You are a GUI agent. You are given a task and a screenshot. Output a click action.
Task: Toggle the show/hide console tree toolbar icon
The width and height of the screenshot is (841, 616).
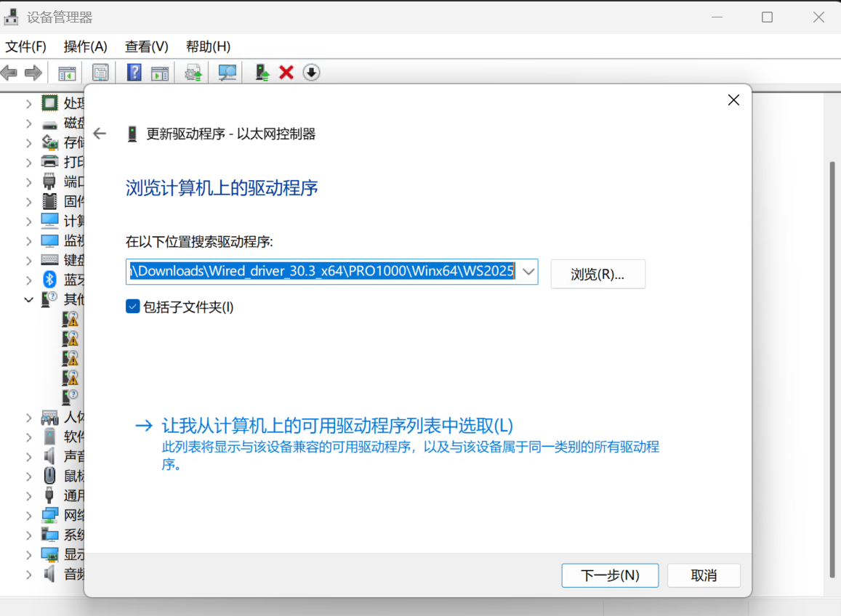coord(67,73)
